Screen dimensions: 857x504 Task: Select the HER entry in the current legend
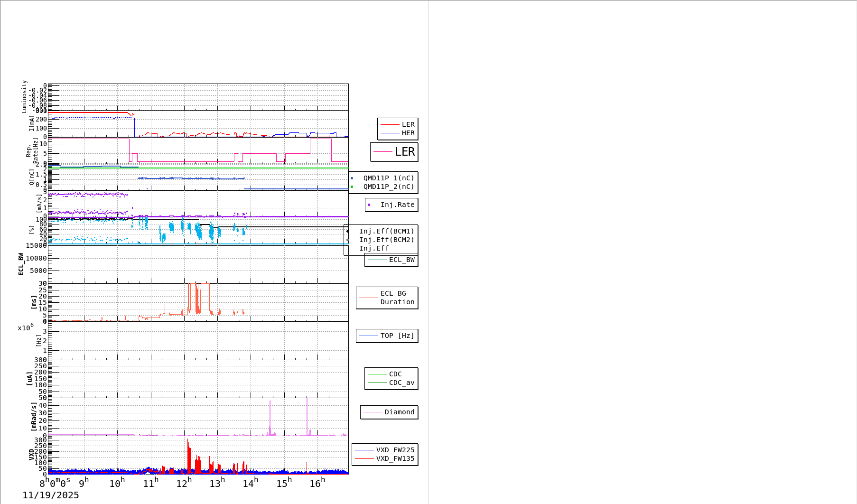tap(408, 133)
